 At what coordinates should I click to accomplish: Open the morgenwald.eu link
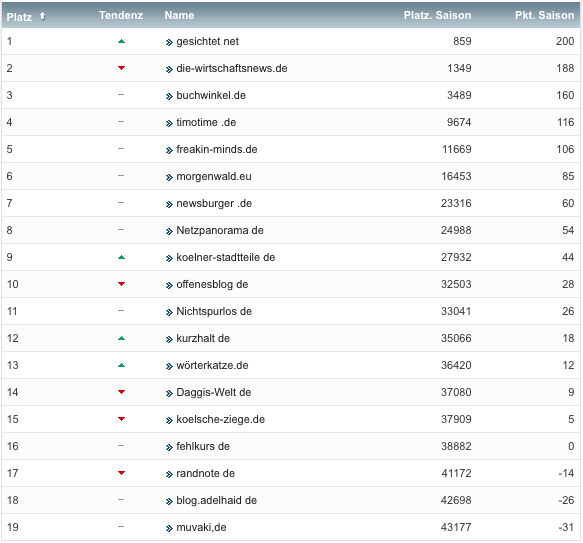[214, 176]
